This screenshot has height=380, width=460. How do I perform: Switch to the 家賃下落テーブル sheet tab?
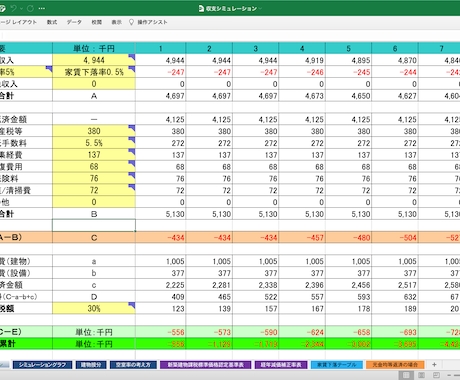point(336,365)
